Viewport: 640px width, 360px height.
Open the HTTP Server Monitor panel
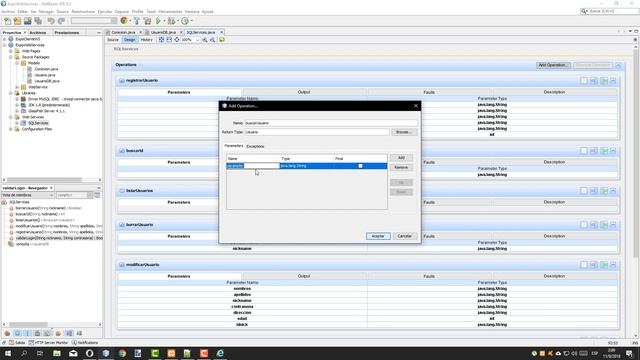tap(49, 342)
